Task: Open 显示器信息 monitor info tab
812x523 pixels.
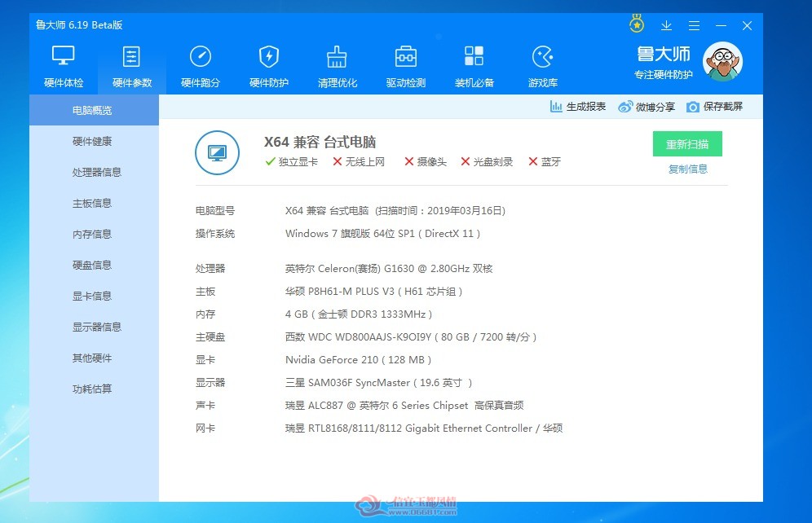Action: tap(94, 327)
